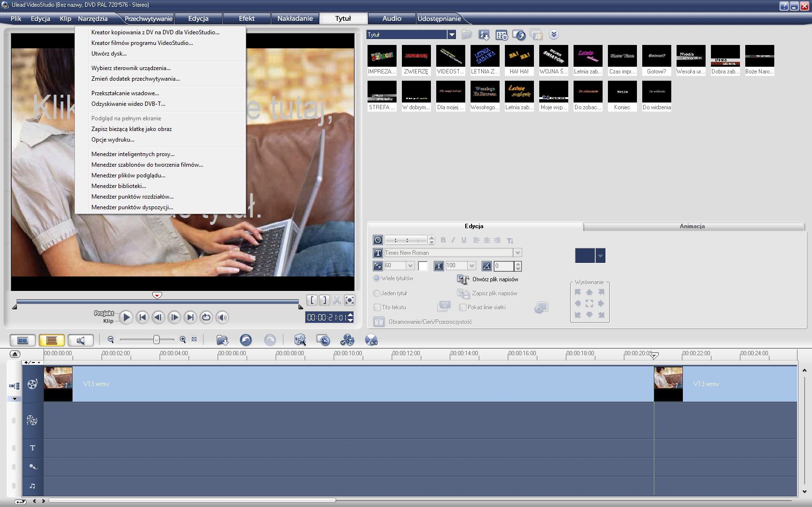
Task: Switch to Audio view
Action: (81, 340)
